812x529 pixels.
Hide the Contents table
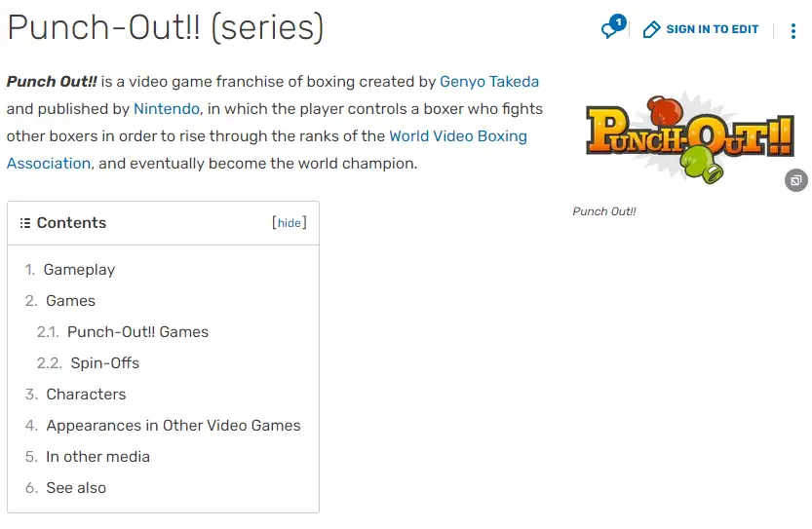point(289,223)
